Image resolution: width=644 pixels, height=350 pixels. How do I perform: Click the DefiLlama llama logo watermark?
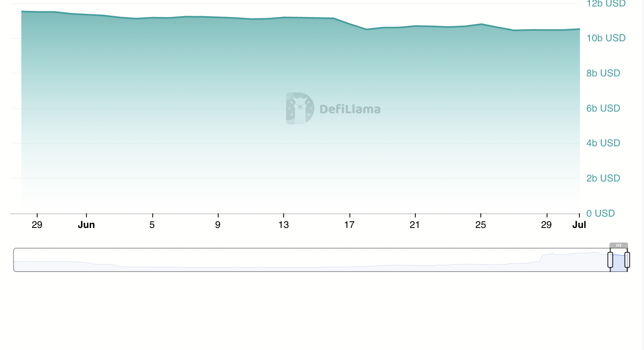pyautogui.click(x=299, y=108)
